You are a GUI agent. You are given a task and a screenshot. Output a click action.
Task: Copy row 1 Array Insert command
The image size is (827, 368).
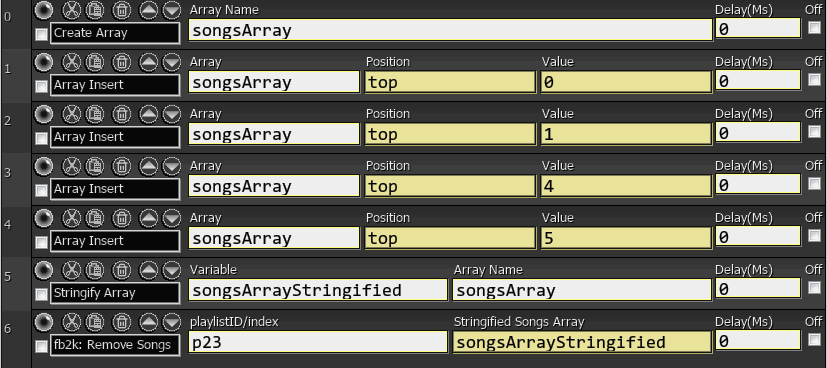click(95, 62)
